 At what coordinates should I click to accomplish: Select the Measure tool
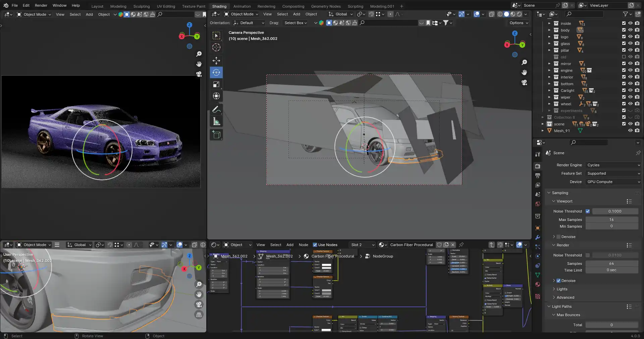[216, 122]
